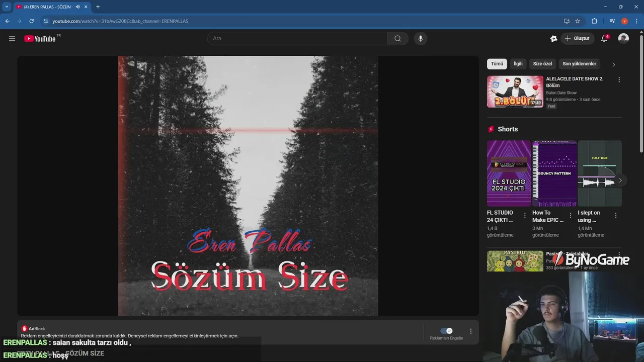The image size is (644, 362).
Task: Show more filter chips with right chevron
Action: [x=613, y=64]
